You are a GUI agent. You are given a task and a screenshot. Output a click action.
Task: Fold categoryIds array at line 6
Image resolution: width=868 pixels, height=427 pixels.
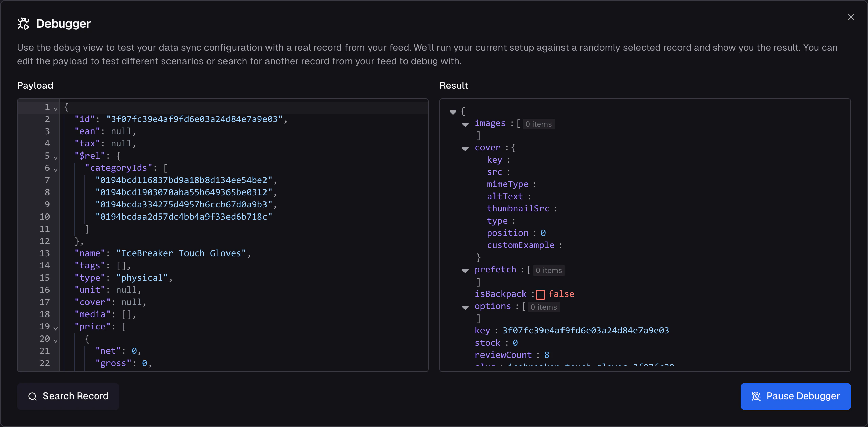point(56,170)
